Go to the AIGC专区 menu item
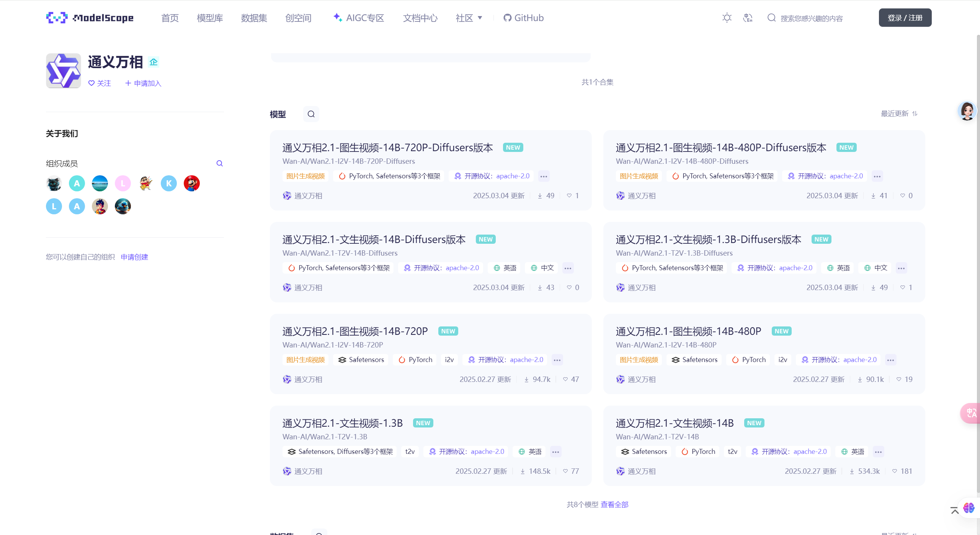This screenshot has height=535, width=980. coord(359,18)
